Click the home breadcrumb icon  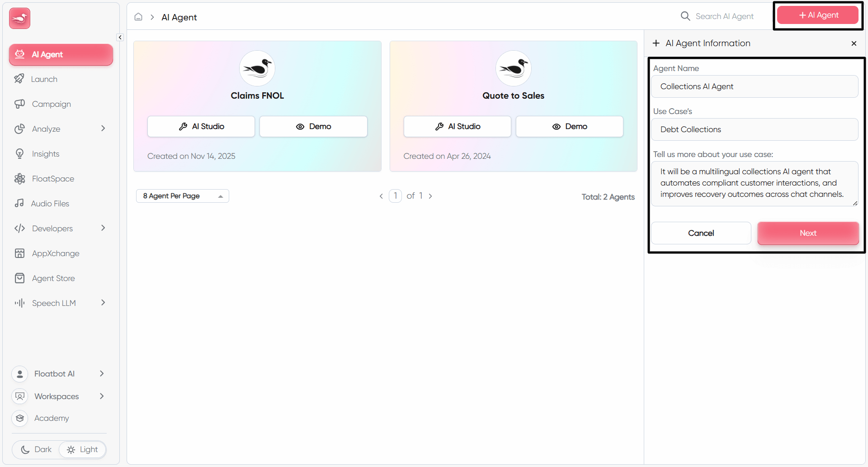pos(138,17)
